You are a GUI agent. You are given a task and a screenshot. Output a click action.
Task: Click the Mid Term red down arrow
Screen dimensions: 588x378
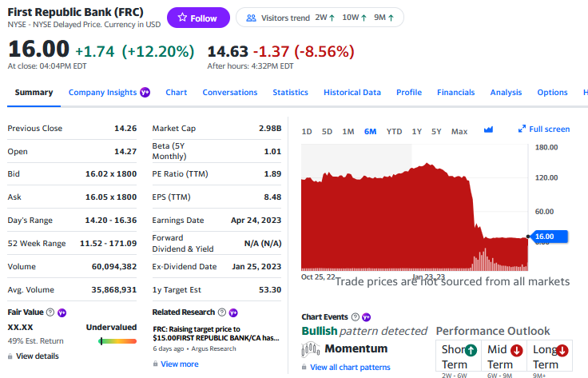pyautogui.click(x=517, y=350)
